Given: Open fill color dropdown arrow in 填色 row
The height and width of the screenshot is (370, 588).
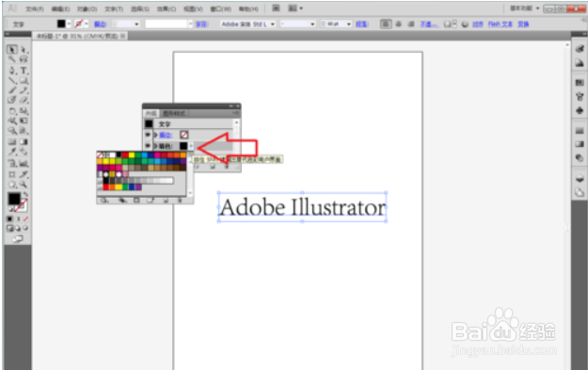Looking at the screenshot, I should coord(191,146).
